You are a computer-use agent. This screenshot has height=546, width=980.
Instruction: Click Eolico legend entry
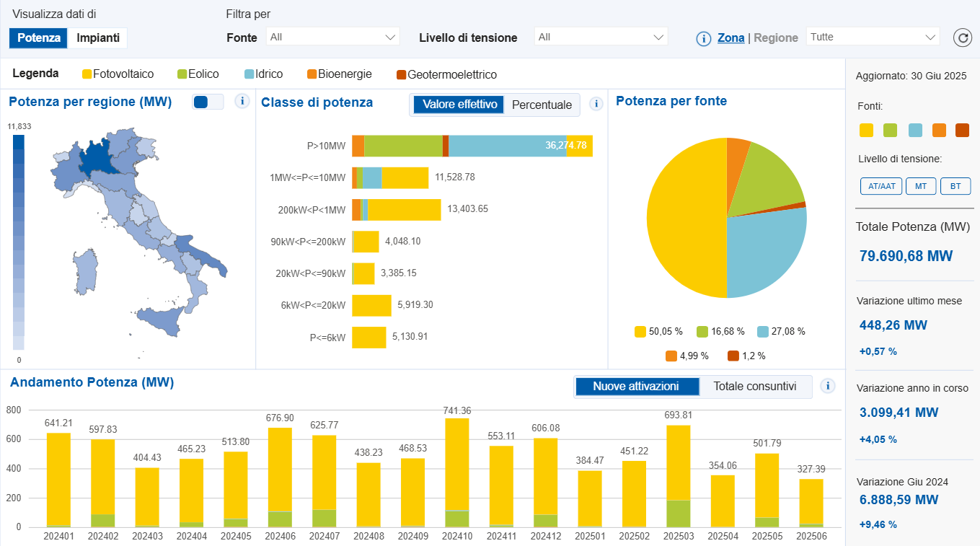(198, 74)
